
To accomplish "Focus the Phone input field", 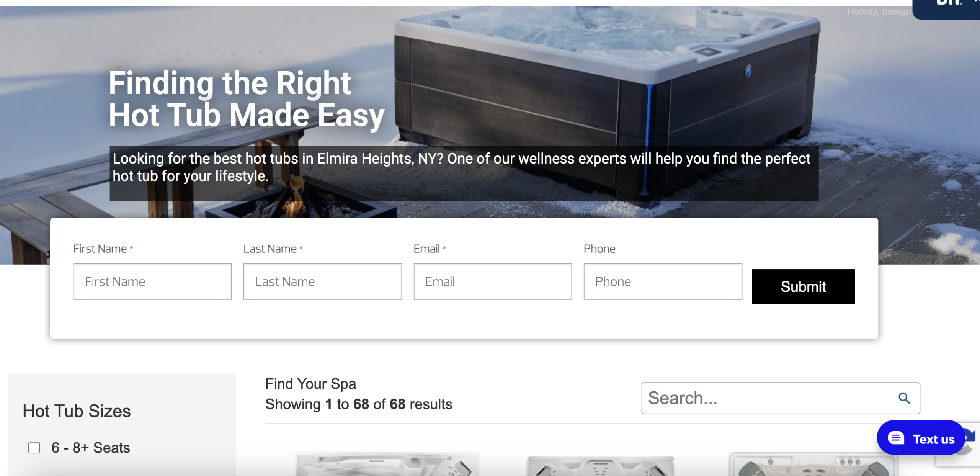I will click(663, 281).
